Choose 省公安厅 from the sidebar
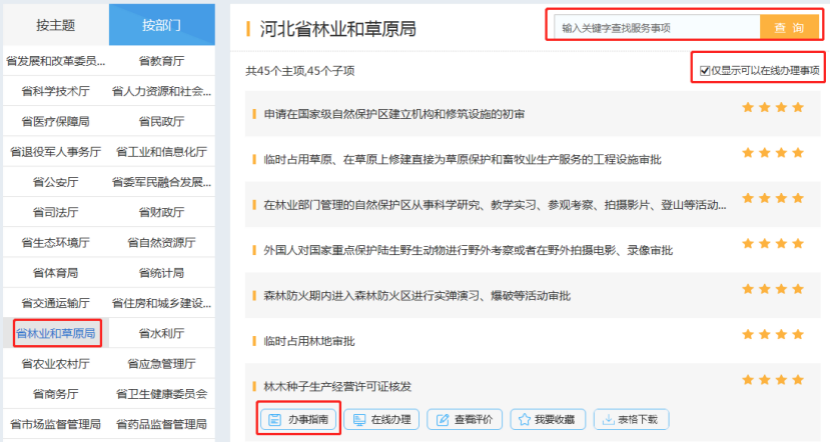The height and width of the screenshot is (442, 832). (55, 181)
